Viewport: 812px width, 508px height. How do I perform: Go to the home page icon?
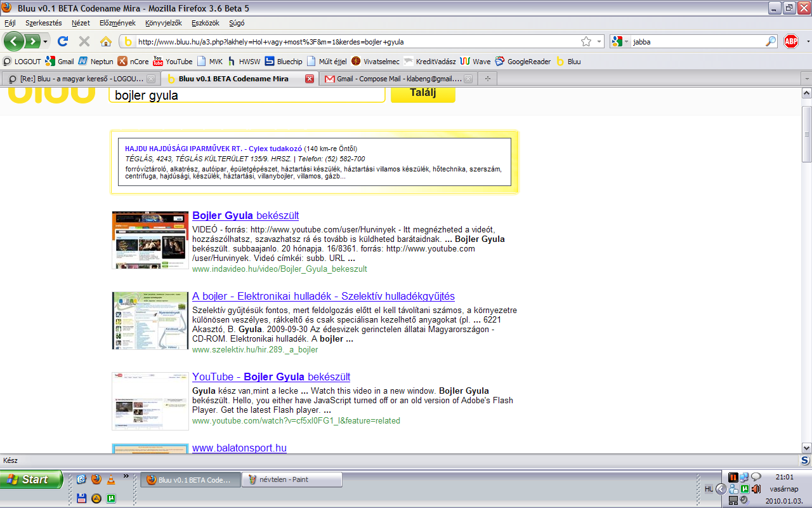(x=106, y=41)
